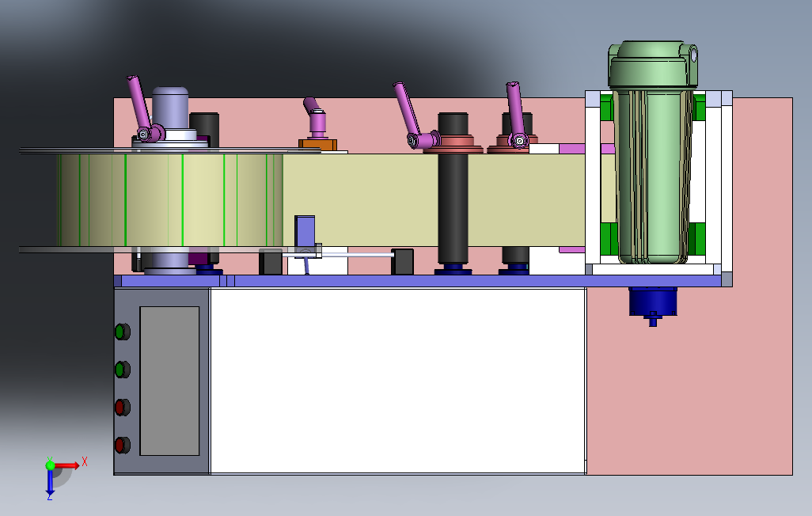Screen dimensions: 812x516
Task: Select the orange mounting block
Action: [317, 145]
